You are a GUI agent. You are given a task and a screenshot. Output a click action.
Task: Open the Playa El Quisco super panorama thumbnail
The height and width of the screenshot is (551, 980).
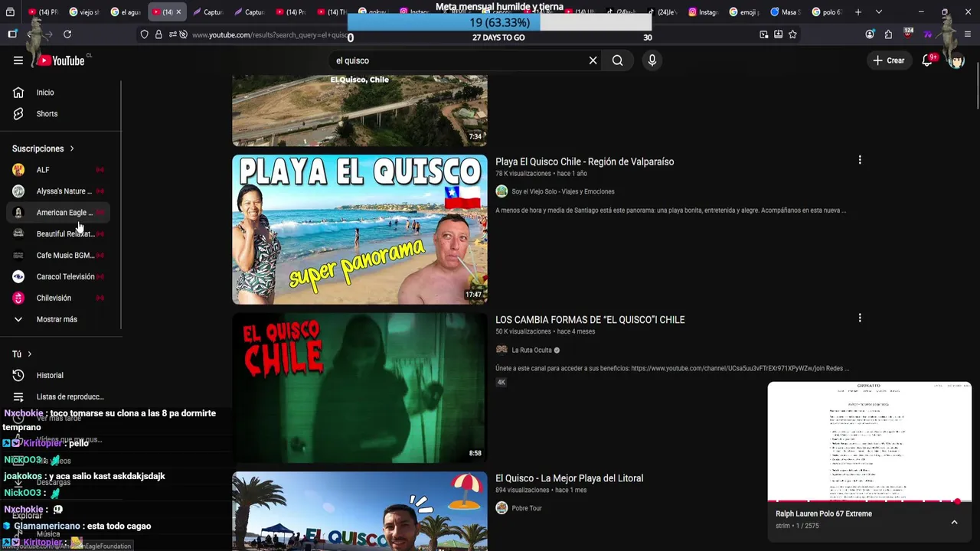pos(360,230)
